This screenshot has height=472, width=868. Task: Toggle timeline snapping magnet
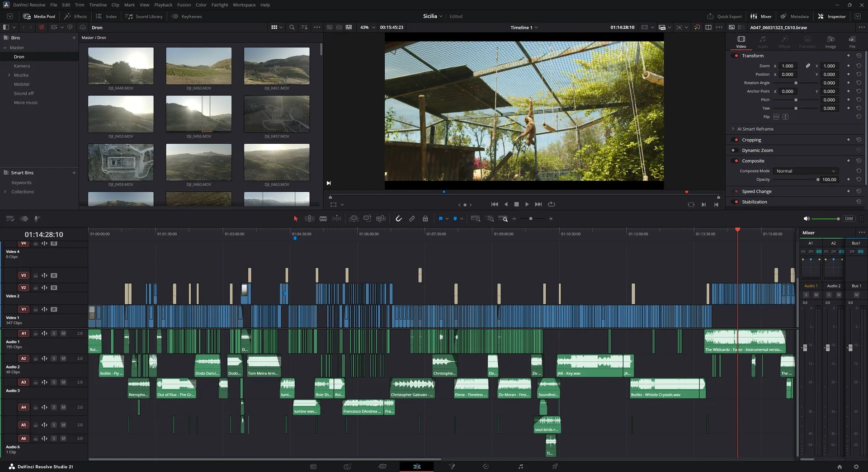tap(398, 219)
